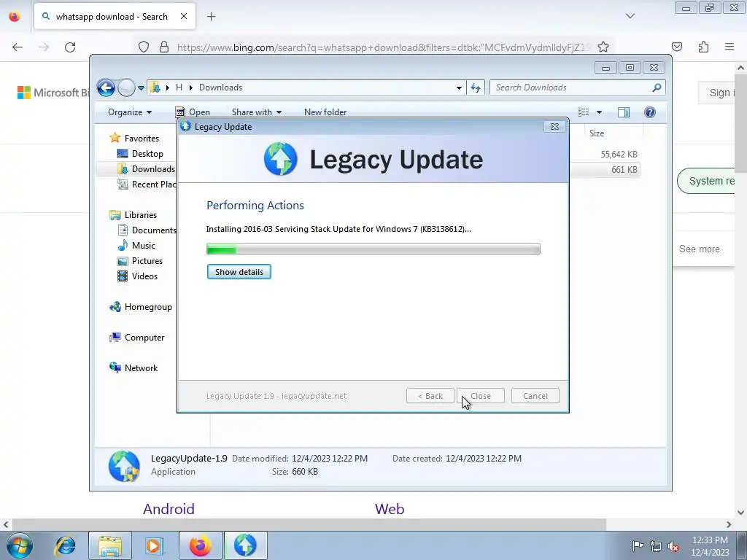Click the installation progress bar
Viewport: 747px width, 560px height.
point(373,249)
